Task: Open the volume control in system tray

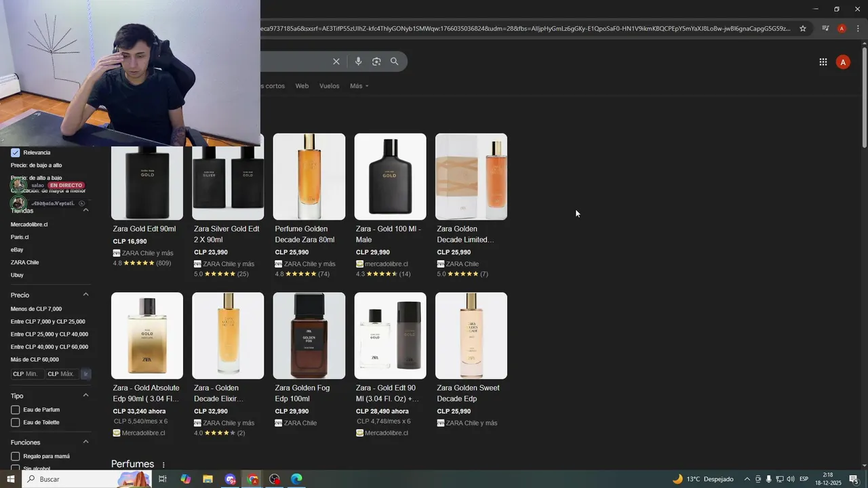Action: click(791, 479)
